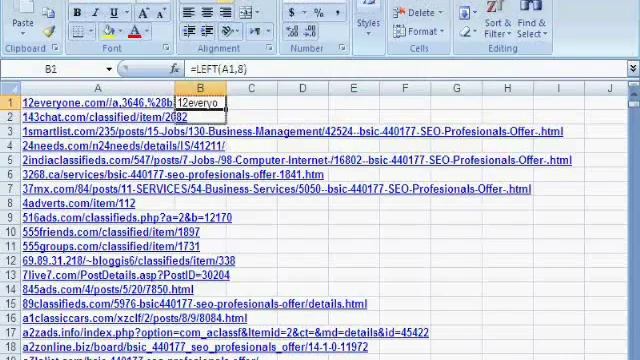Image resolution: width=640 pixels, height=360 pixels.
Task: Open the Underline style dropdown arrow
Action: point(127,13)
